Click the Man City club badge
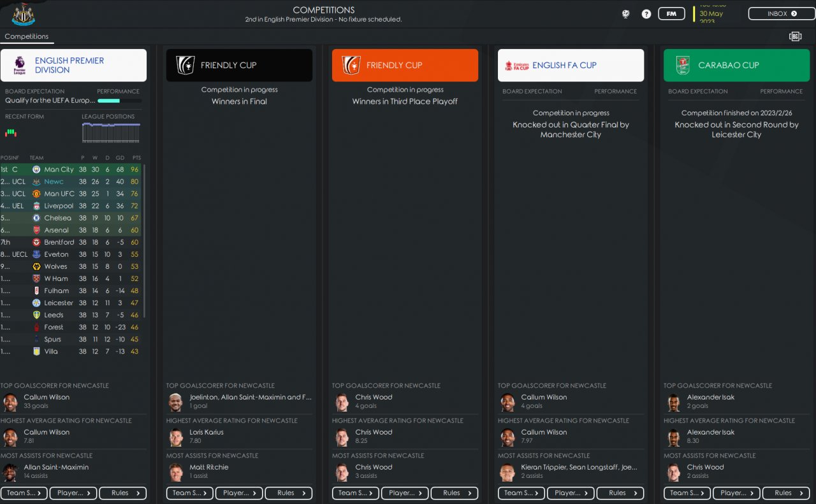The height and width of the screenshot is (504, 816). tap(36, 169)
